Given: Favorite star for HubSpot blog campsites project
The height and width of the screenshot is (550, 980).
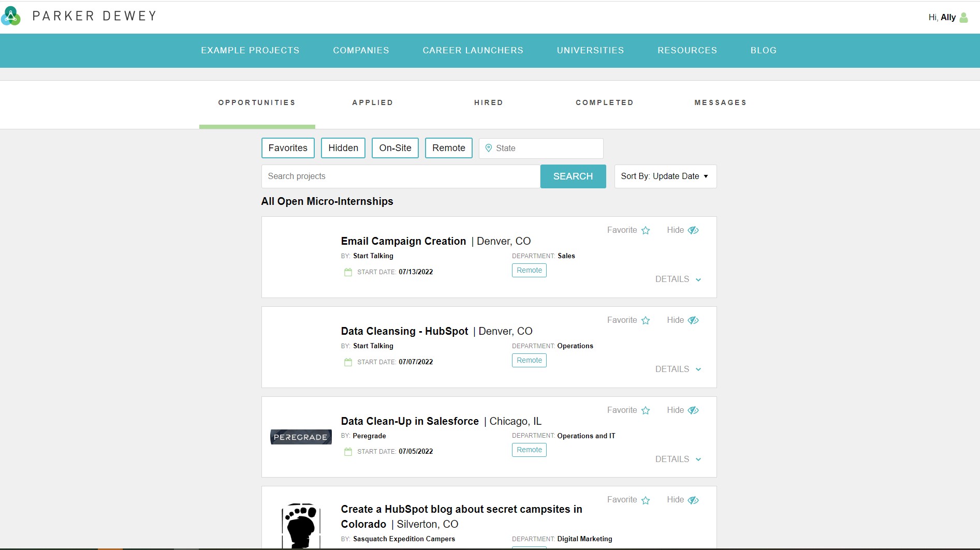Looking at the screenshot, I should [646, 500].
